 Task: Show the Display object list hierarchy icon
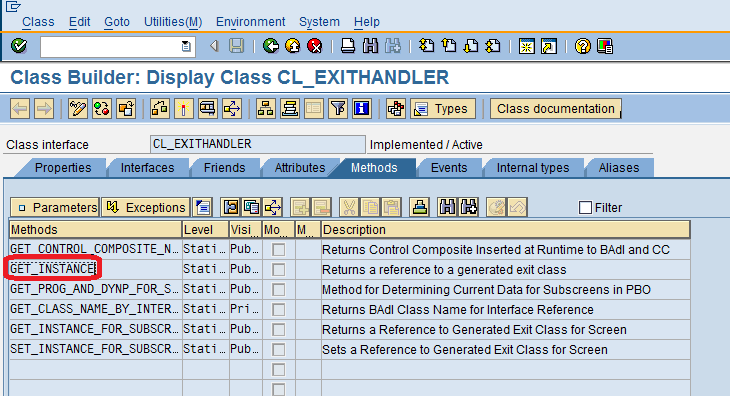[x=266, y=109]
